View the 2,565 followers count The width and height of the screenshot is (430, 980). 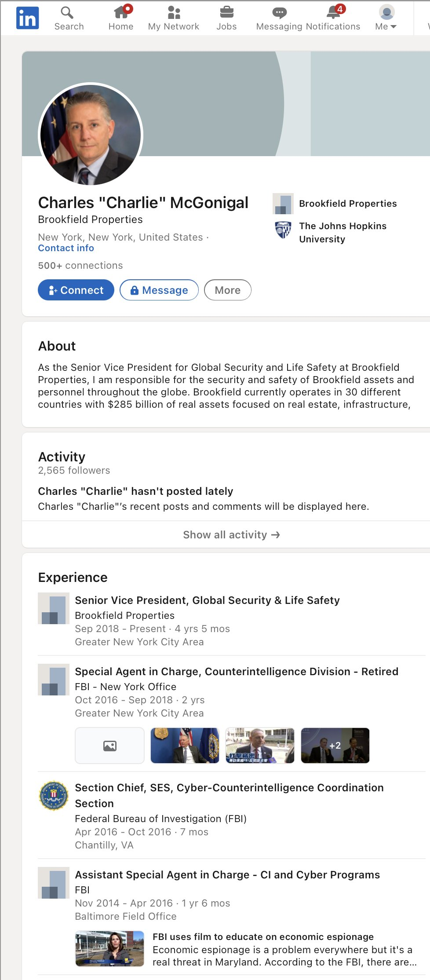(x=74, y=471)
